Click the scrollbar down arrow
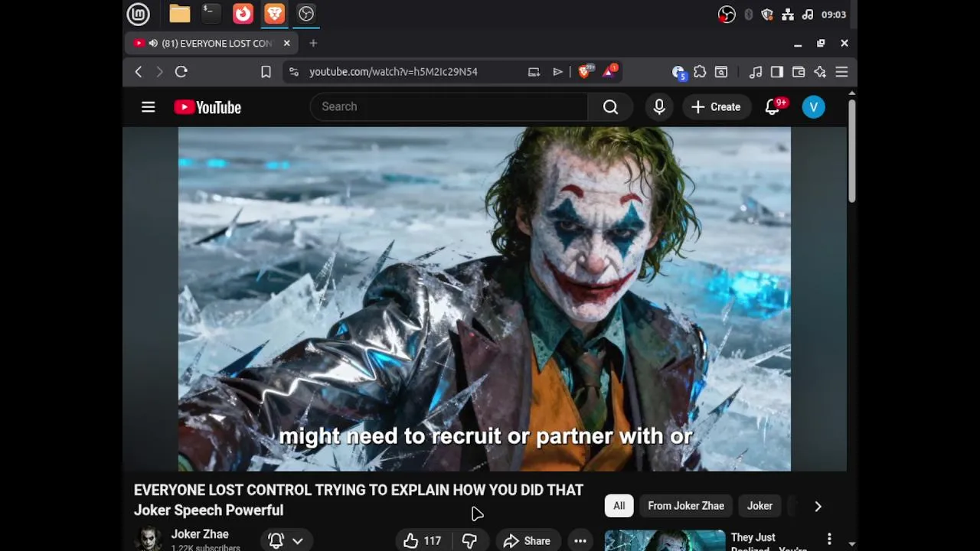This screenshot has height=551, width=980. [851, 544]
